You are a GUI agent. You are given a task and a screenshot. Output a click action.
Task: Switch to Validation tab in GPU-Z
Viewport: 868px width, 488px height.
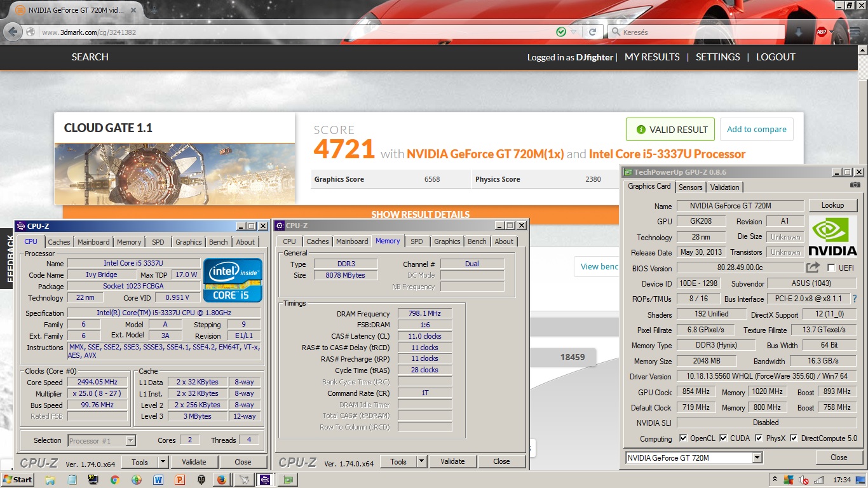pos(725,187)
